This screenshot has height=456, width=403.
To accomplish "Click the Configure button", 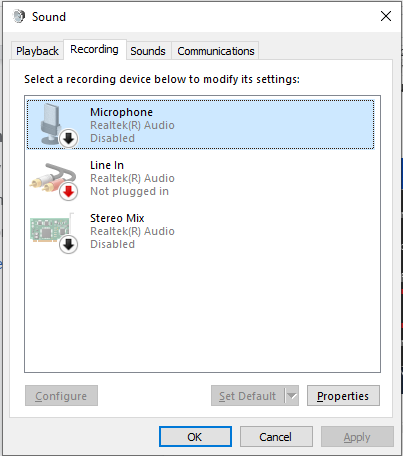I will [61, 396].
